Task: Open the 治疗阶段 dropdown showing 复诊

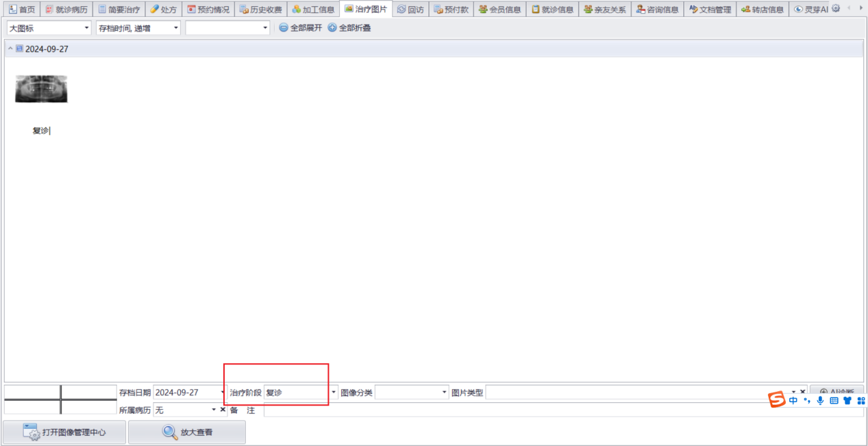Action: pos(301,393)
